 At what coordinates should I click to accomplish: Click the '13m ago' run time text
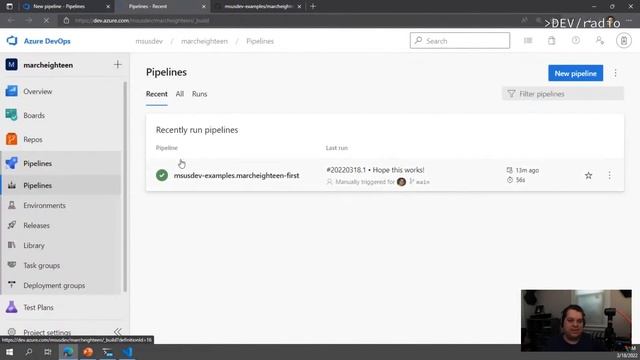pos(527,170)
